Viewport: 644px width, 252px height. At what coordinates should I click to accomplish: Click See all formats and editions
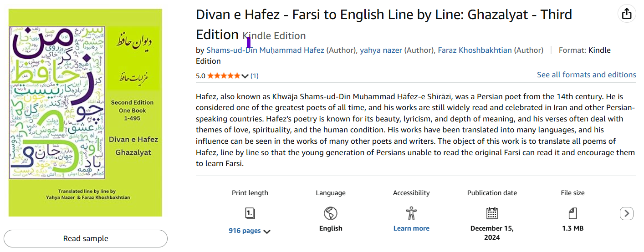point(586,75)
